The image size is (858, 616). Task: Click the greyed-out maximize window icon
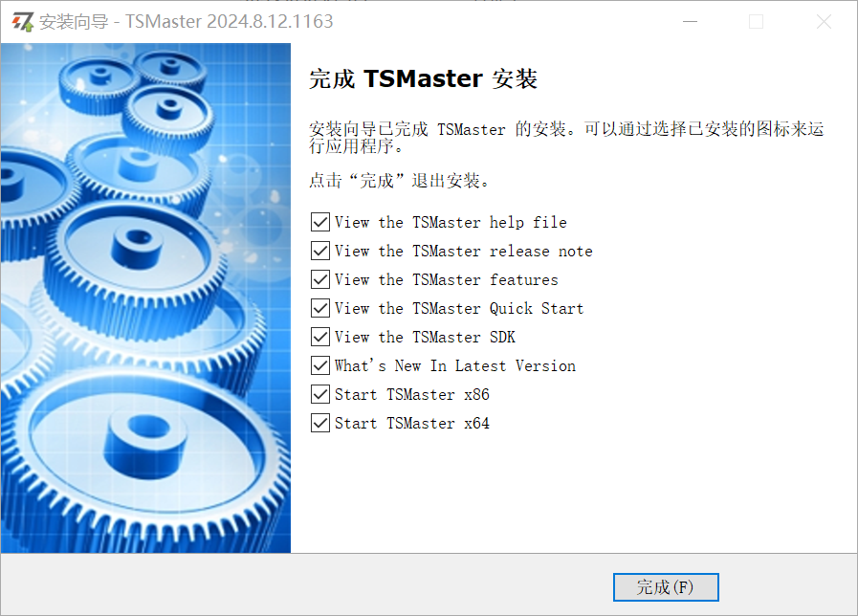click(x=757, y=22)
